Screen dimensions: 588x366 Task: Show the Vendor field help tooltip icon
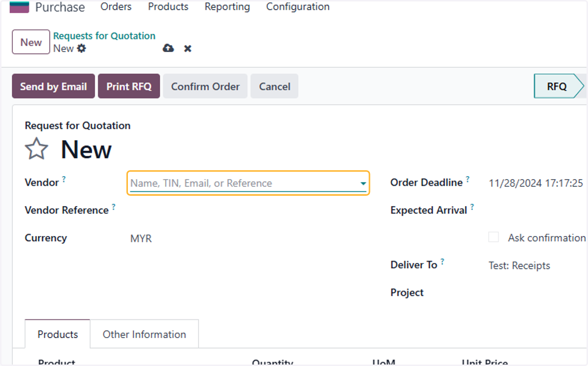point(64,180)
